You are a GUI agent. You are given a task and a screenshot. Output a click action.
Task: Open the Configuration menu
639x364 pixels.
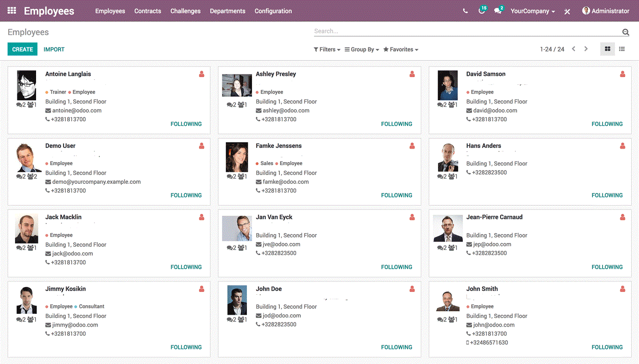(x=273, y=11)
